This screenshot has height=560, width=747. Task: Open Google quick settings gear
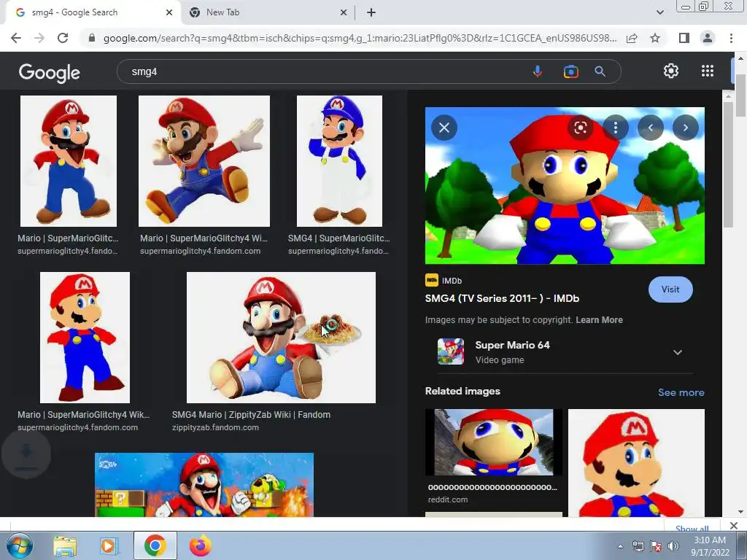(x=671, y=71)
